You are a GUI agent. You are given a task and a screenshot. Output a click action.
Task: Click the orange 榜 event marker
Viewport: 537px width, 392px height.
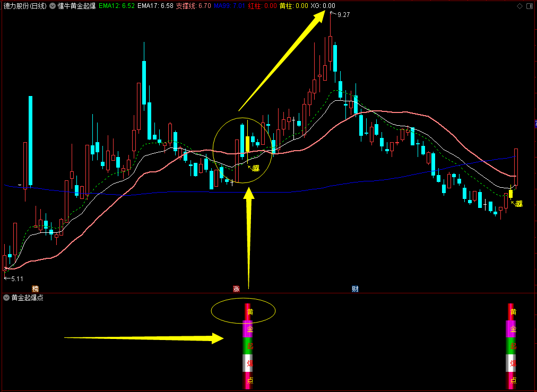point(35,289)
